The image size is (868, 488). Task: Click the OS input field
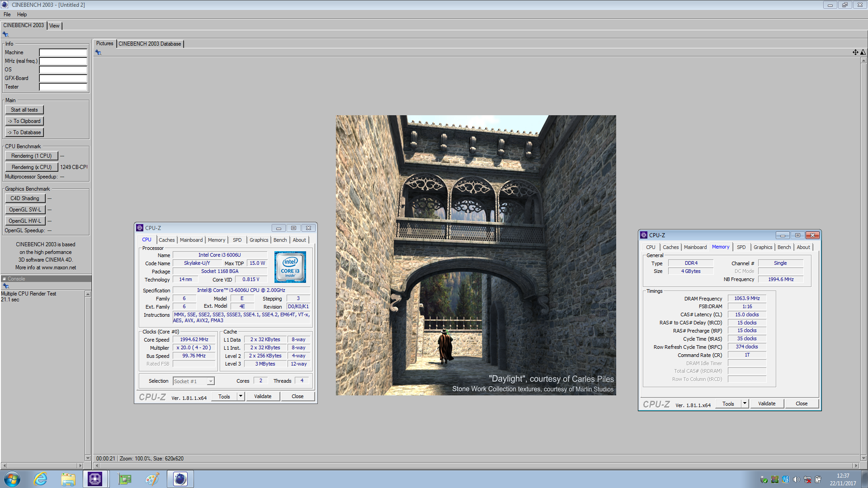63,70
